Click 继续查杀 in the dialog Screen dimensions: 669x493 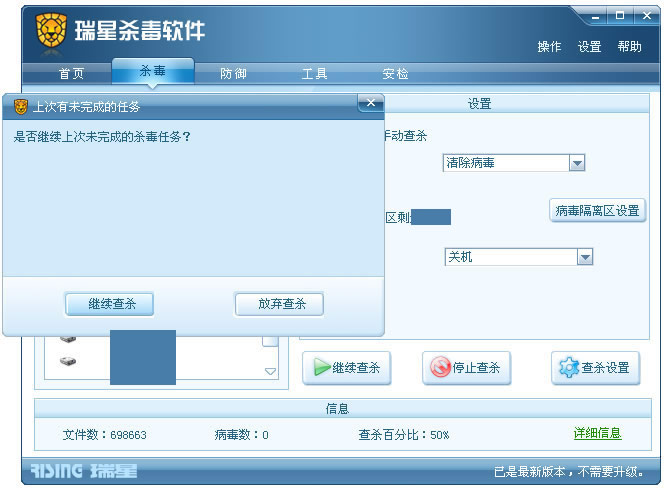110,304
